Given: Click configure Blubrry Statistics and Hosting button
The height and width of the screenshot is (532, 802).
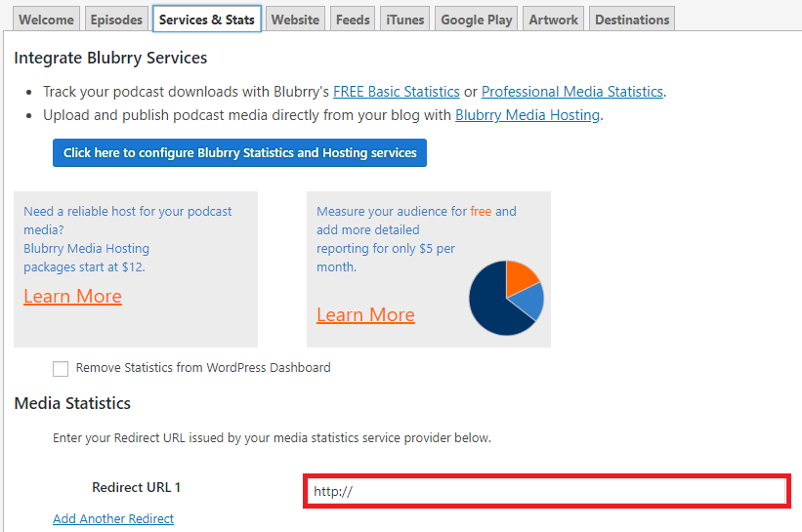Looking at the screenshot, I should pos(239,153).
